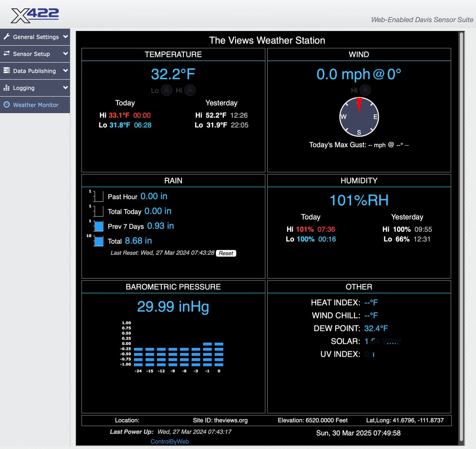Click the Last Power Up timestamp

click(194, 432)
